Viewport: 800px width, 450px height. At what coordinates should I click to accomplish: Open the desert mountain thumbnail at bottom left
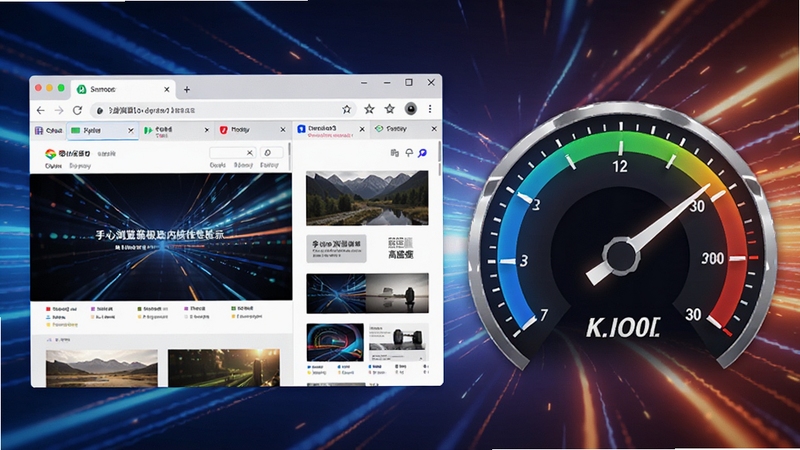pyautogui.click(x=102, y=368)
